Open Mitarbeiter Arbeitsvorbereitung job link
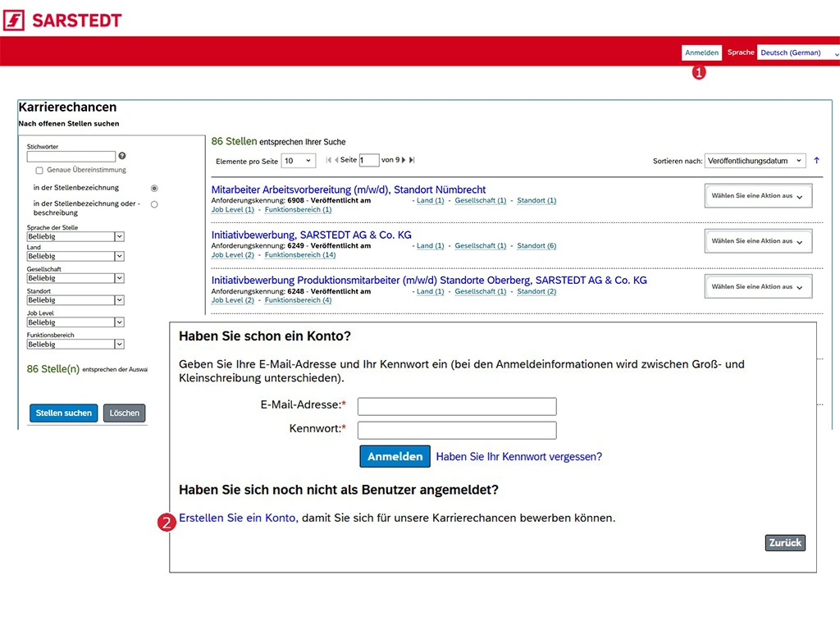The width and height of the screenshot is (840, 630). pyautogui.click(x=348, y=189)
